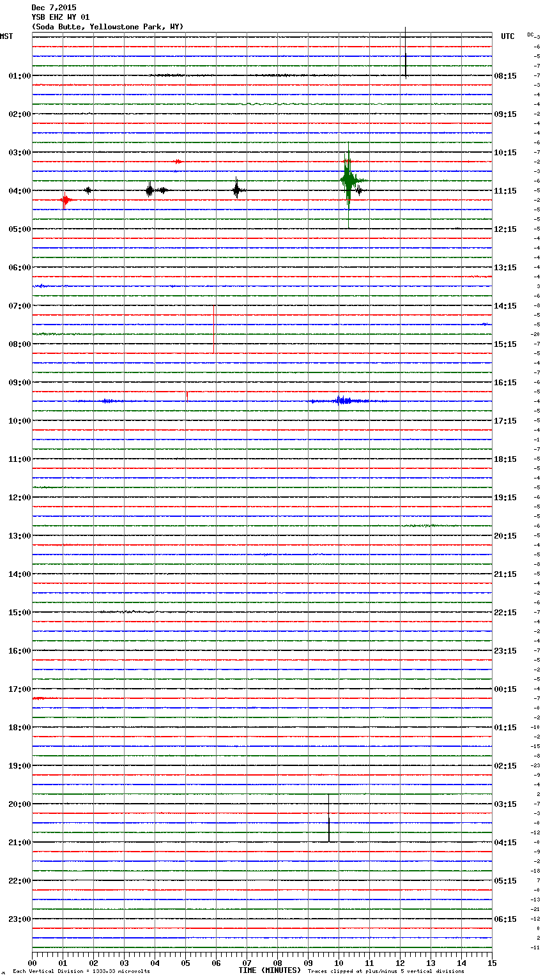Click the "00" minute tick on the x-axis
This screenshot has width=543, height=980.
pyautogui.click(x=32, y=963)
